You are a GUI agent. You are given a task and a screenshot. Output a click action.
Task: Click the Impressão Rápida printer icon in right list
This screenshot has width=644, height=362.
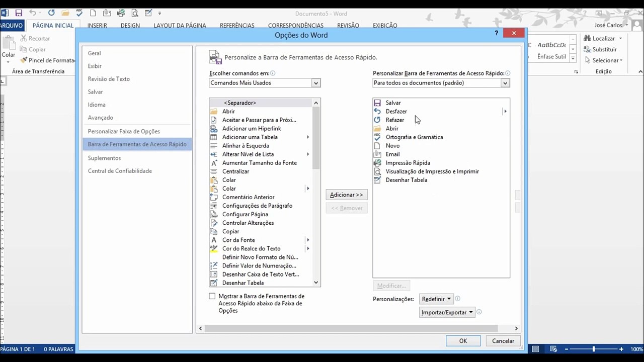[x=377, y=163]
